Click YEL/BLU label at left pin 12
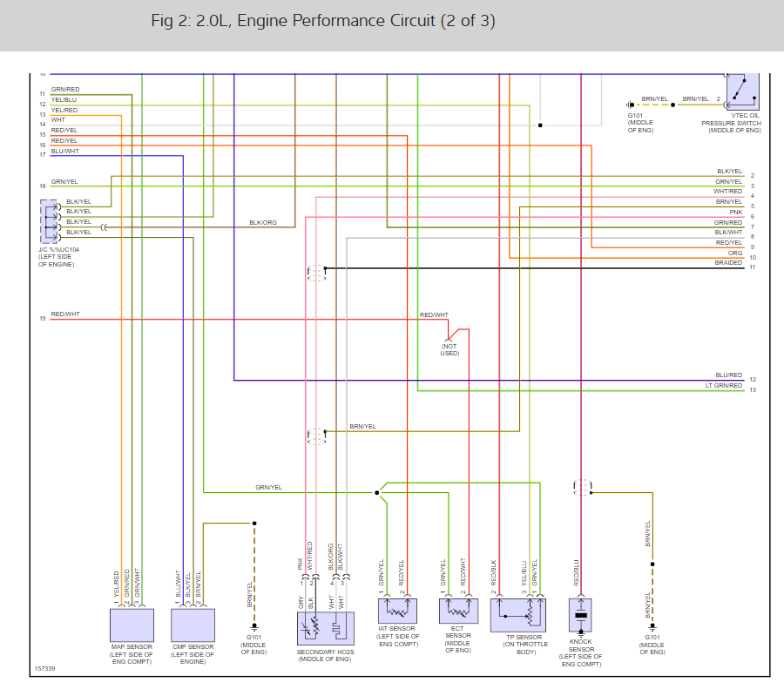The width and height of the screenshot is (784, 696). pyautogui.click(x=64, y=99)
